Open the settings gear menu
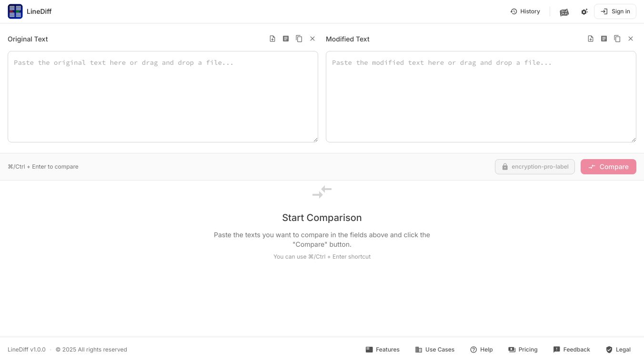Image resolution: width=644 pixels, height=362 pixels. point(584,12)
